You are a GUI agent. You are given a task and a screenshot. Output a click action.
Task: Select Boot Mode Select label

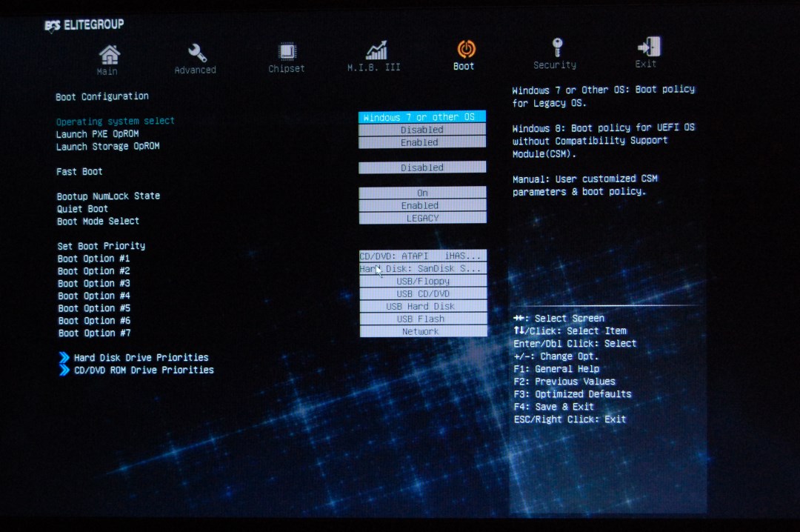[98, 221]
